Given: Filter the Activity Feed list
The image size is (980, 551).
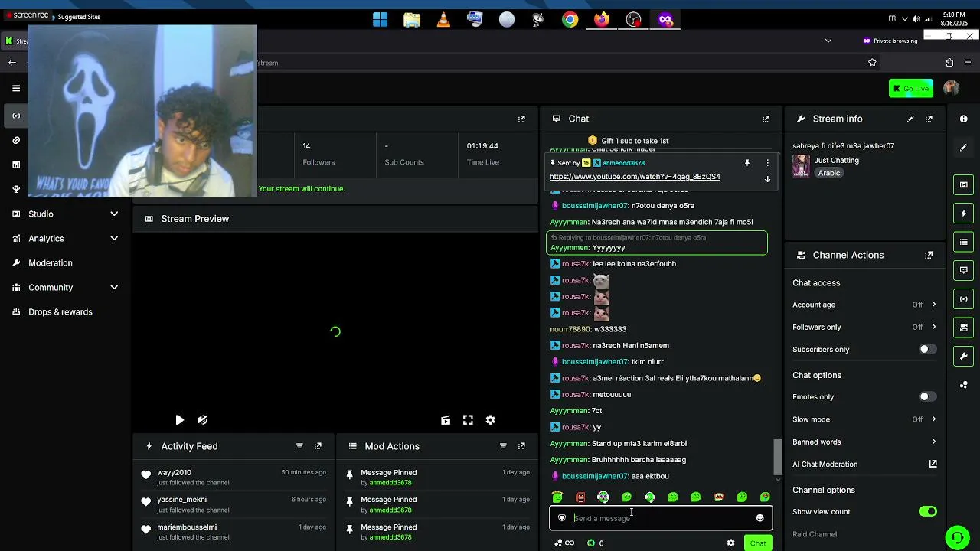Looking at the screenshot, I should 299,446.
